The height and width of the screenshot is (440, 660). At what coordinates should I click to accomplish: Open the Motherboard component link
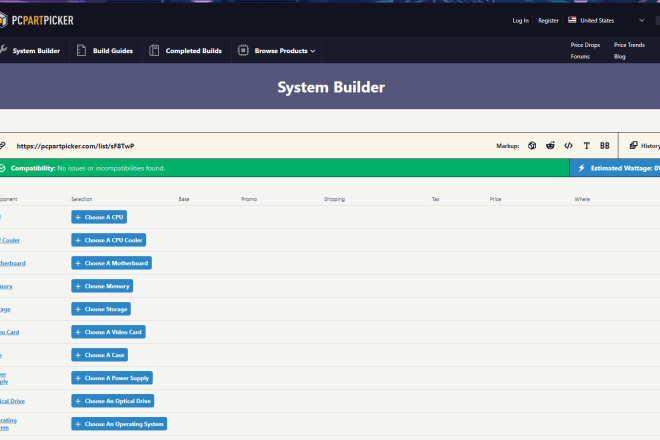[13, 263]
